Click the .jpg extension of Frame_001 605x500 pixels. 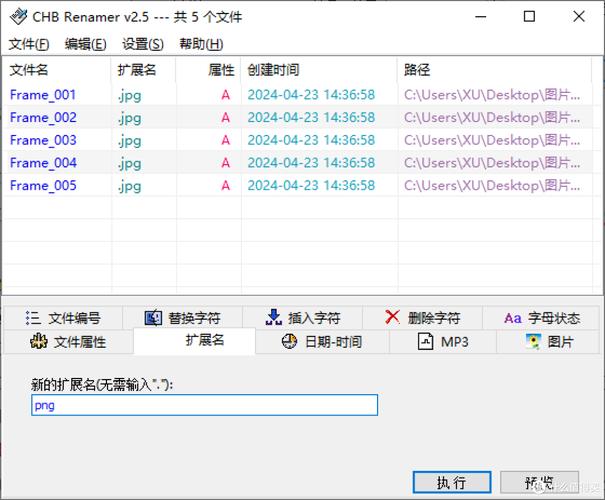(x=130, y=95)
